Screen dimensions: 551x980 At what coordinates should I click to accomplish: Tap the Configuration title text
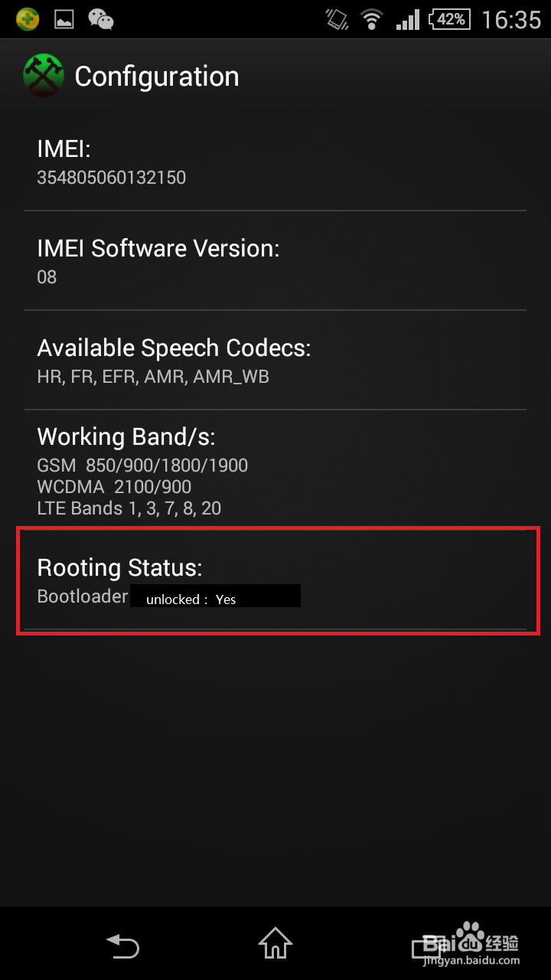tap(157, 77)
